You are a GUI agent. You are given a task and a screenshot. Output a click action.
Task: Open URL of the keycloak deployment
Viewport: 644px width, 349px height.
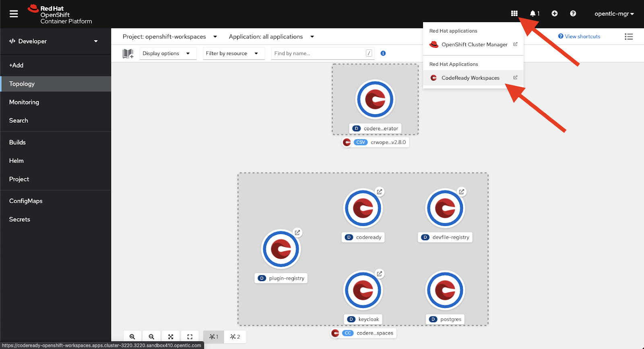point(379,274)
